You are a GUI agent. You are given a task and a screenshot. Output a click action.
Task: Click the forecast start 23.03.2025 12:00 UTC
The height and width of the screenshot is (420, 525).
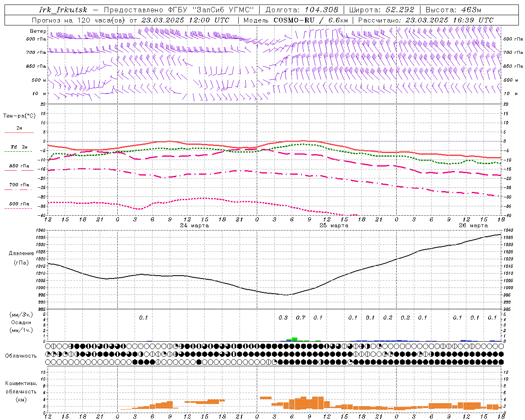[185, 20]
